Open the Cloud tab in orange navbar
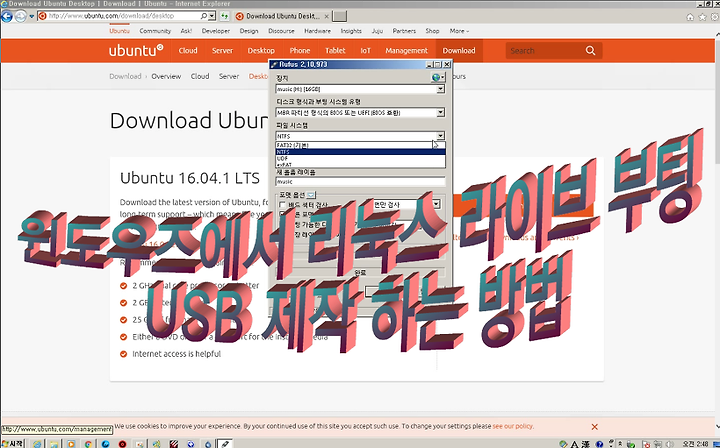Viewport: 720px width, 448px height. (188, 50)
